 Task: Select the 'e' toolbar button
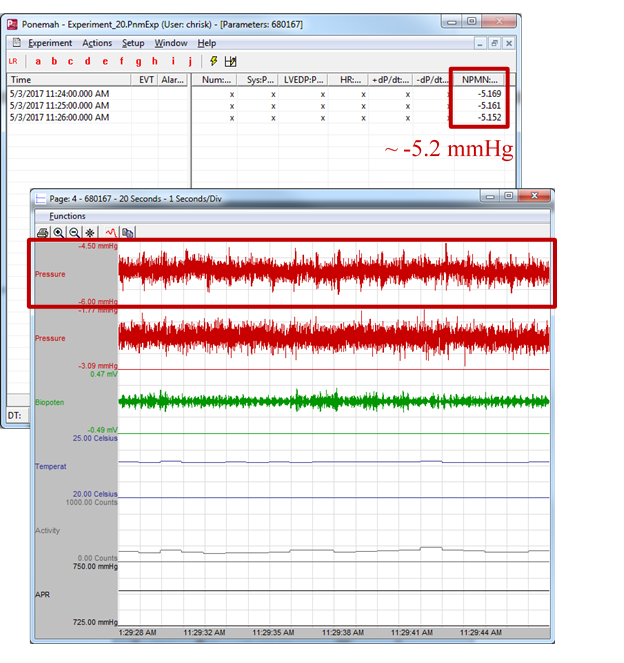(x=105, y=61)
